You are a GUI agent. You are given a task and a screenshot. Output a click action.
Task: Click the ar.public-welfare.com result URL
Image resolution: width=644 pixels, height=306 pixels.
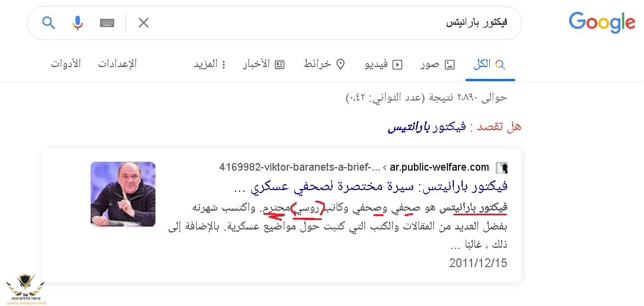440,167
